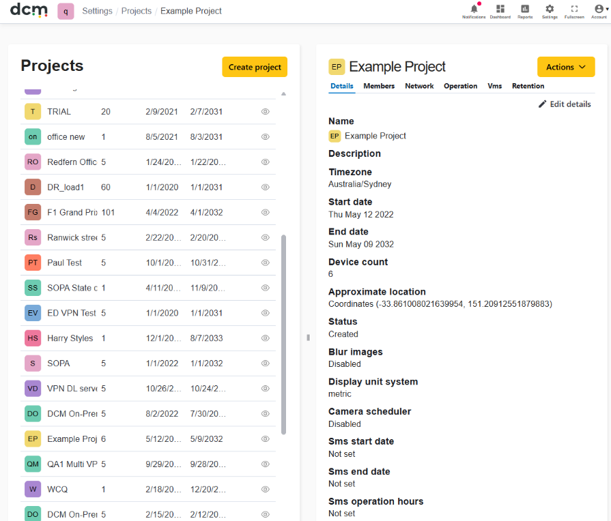Click the Projects breadcrumb link
This screenshot has height=521, width=611.
(136, 11)
